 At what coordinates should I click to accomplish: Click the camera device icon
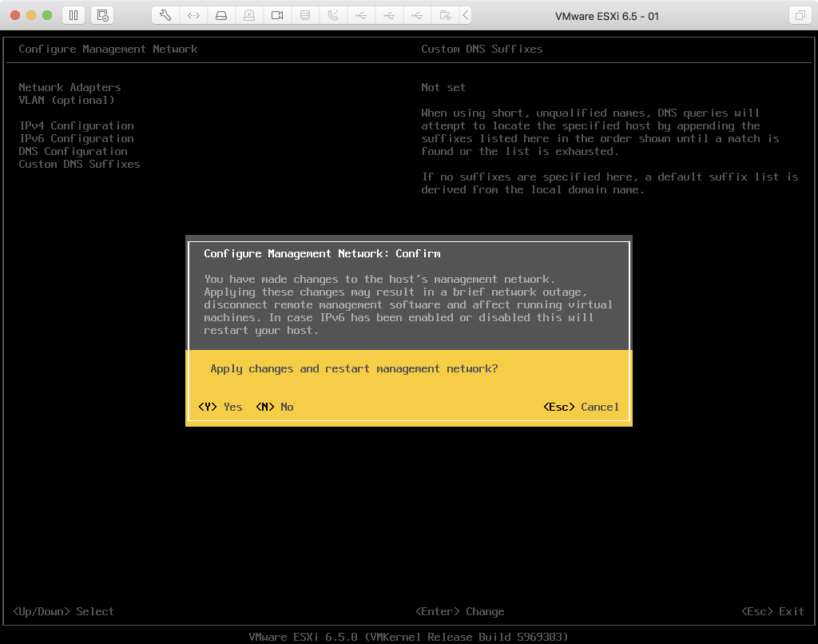[x=277, y=15]
